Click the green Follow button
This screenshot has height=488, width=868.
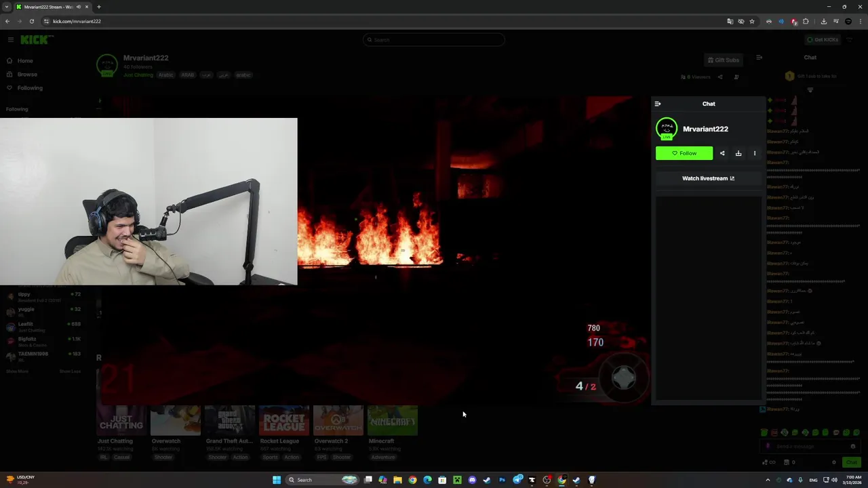pos(684,153)
